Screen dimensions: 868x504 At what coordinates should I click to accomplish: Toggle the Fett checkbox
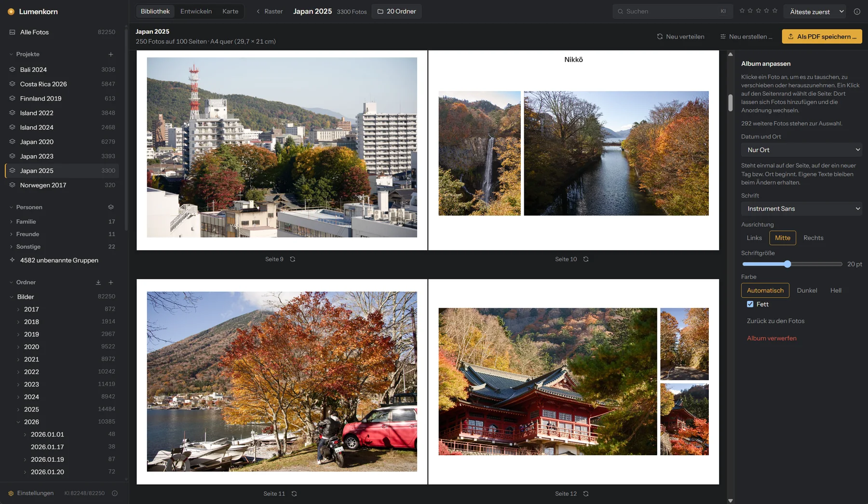pos(750,304)
